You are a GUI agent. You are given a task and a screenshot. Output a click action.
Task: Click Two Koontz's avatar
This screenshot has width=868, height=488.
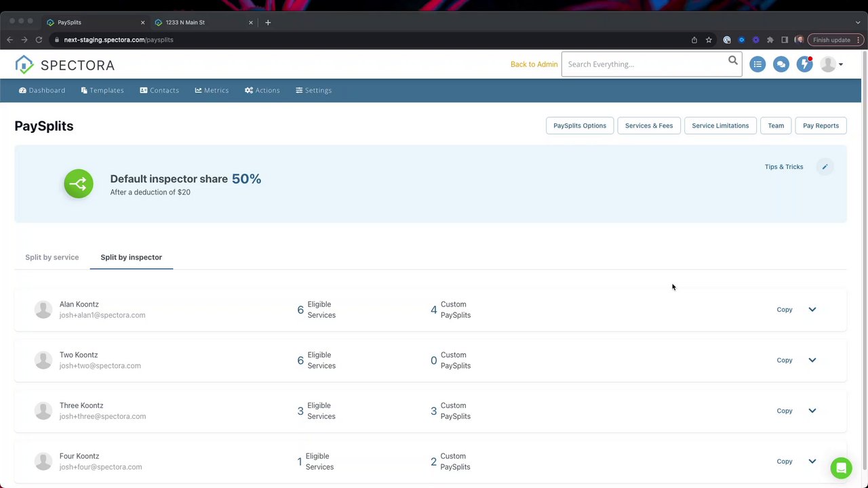click(x=43, y=361)
